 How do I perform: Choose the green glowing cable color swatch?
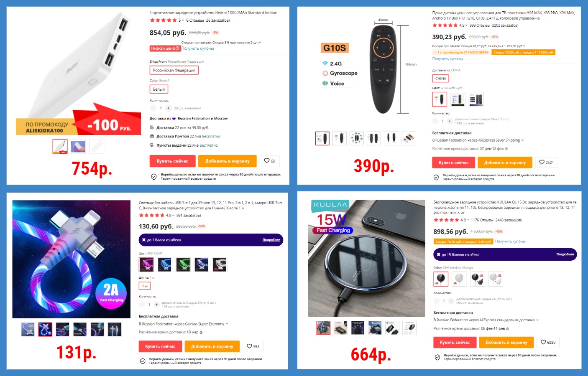click(x=183, y=264)
